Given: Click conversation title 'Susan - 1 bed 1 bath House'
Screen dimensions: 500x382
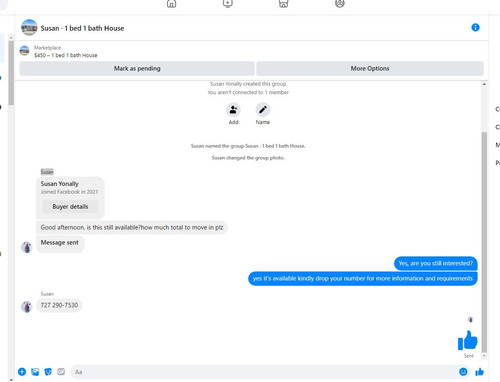Looking at the screenshot, I should point(82,28).
